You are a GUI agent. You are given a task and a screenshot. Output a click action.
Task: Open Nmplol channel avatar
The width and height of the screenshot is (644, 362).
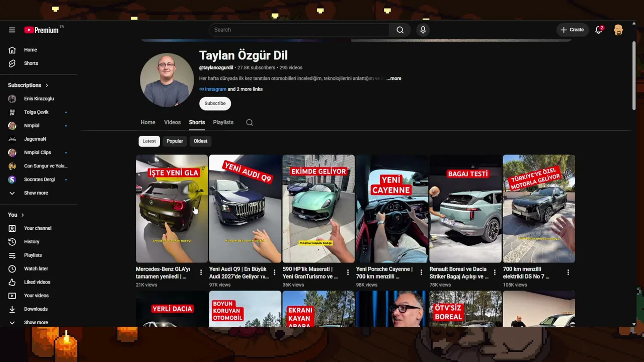click(12, 126)
